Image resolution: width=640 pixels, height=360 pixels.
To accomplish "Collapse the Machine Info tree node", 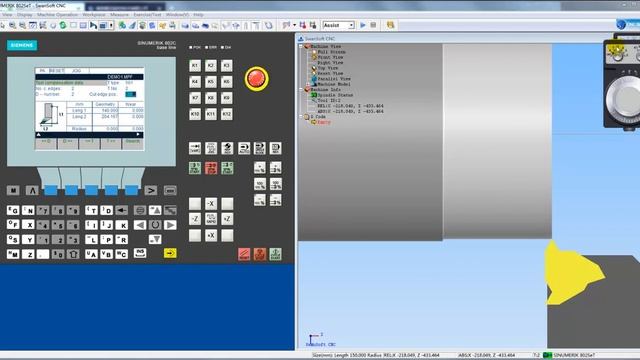I will 301,89.
